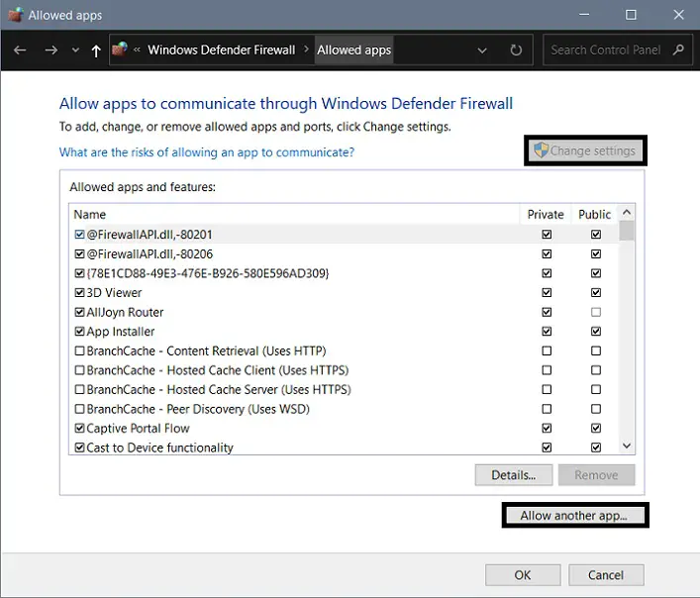The height and width of the screenshot is (598, 700).
Task: Go forward using the forward arrow
Action: click(x=51, y=50)
